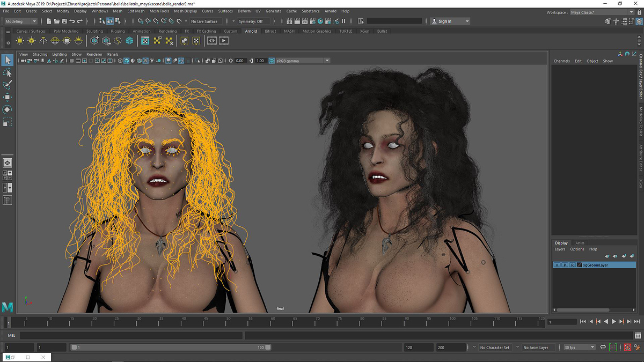This screenshot has width=644, height=362.
Task: Toggle wireframe on shaded in viewport
Action: (138, 61)
